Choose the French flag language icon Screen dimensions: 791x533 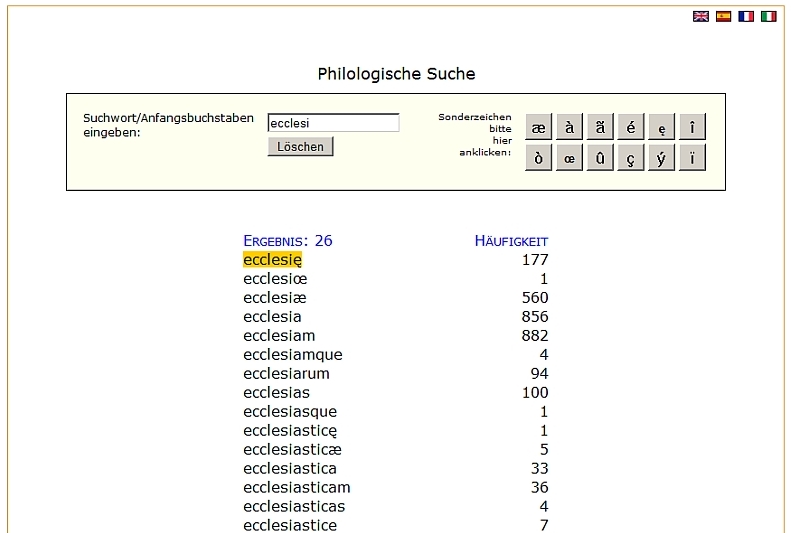[x=746, y=17]
